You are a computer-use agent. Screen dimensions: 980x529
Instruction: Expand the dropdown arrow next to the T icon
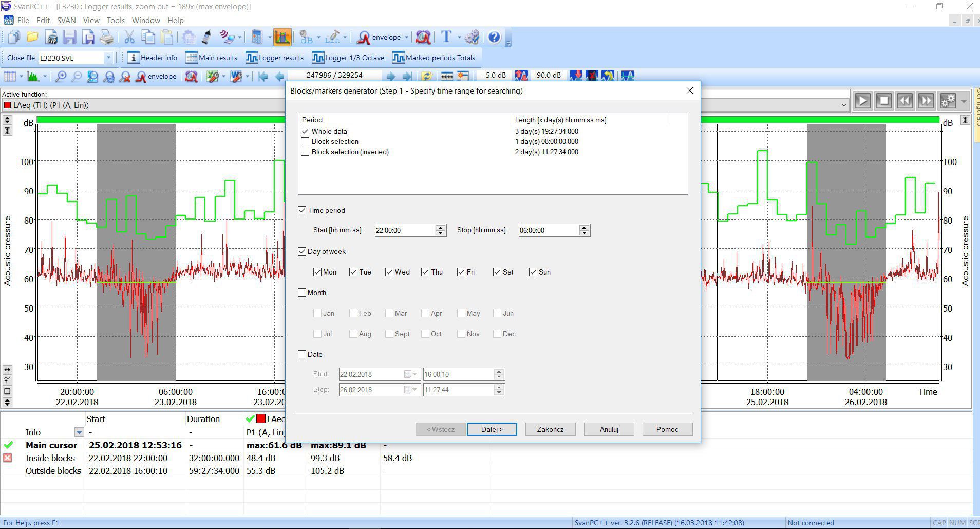459,37
